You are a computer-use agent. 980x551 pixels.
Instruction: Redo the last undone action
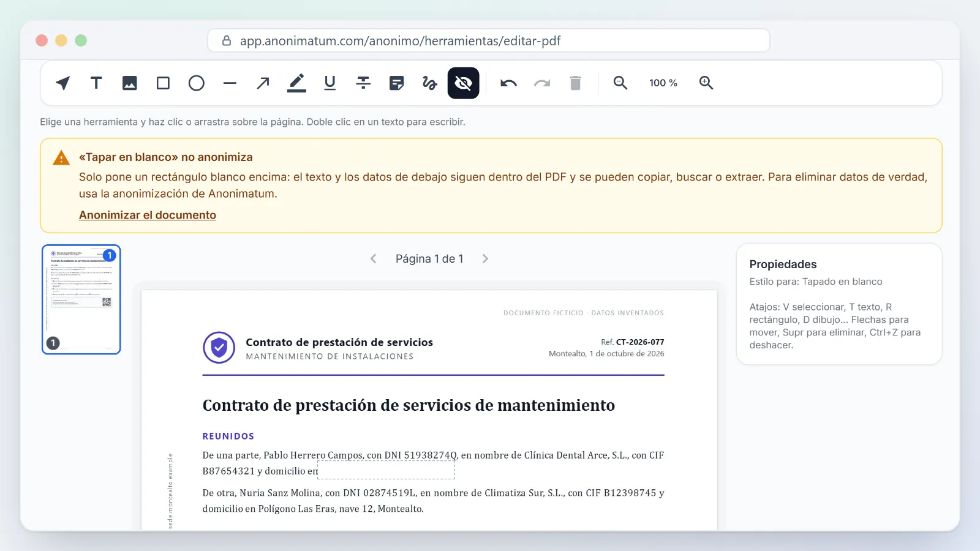click(x=542, y=83)
